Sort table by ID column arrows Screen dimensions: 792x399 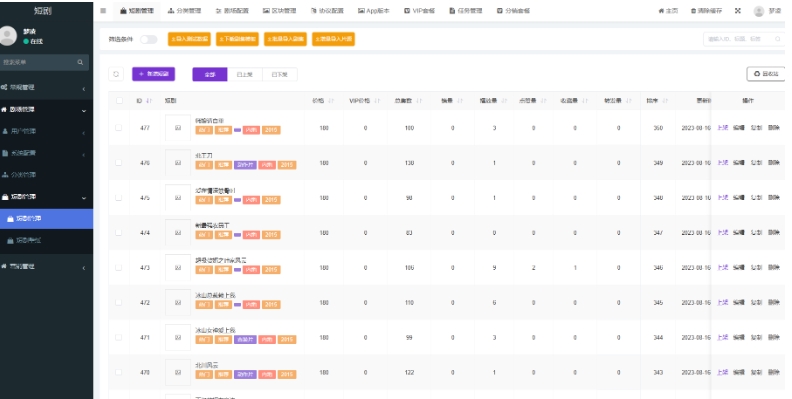pos(149,101)
